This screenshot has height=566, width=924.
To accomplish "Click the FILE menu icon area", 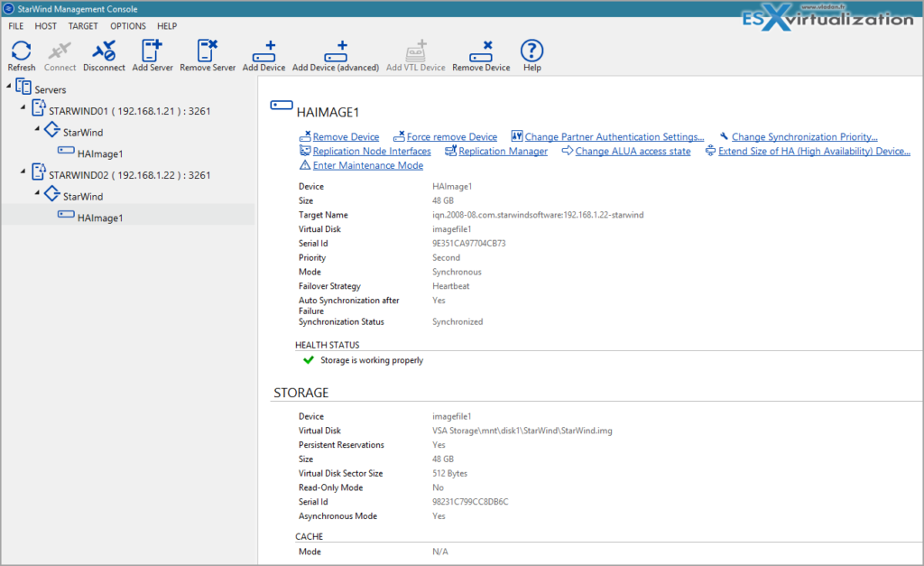I will click(x=14, y=25).
